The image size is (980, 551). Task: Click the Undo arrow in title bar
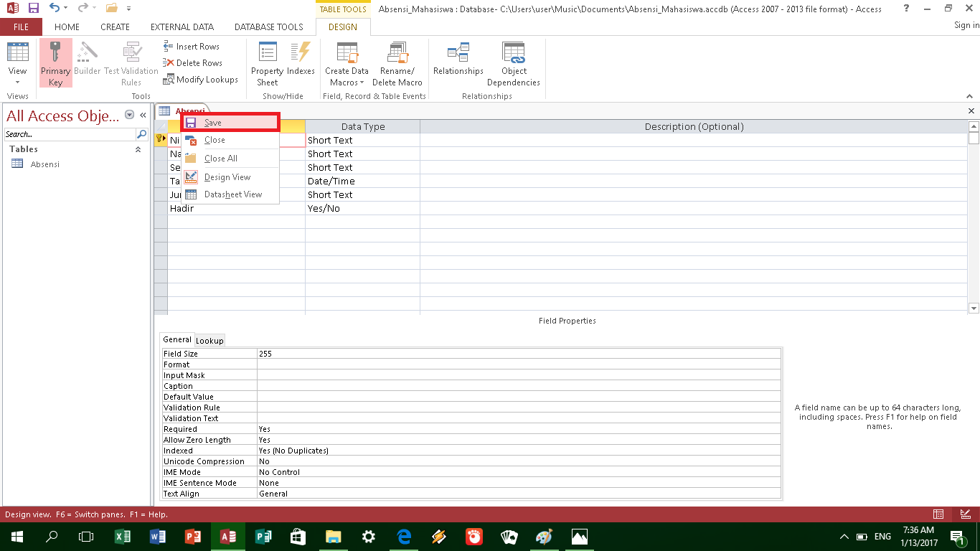click(x=55, y=9)
